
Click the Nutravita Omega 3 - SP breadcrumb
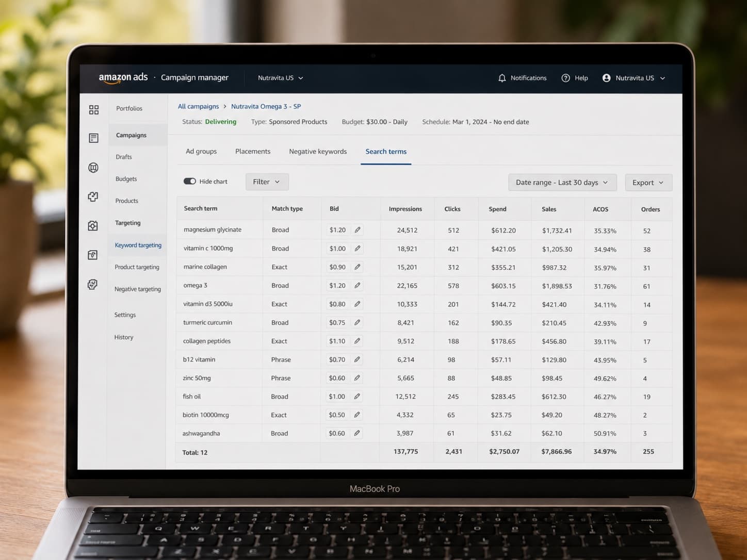coord(266,106)
